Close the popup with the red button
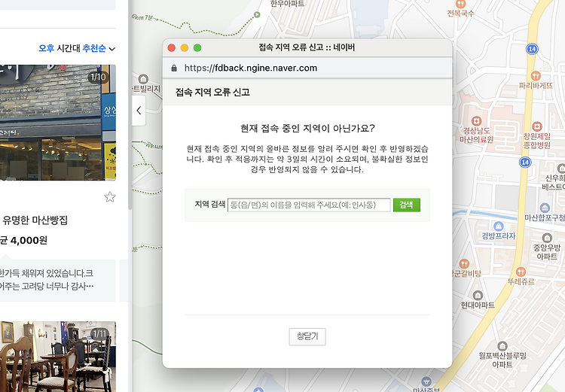Image resolution: width=565 pixels, height=392 pixels. [172, 48]
